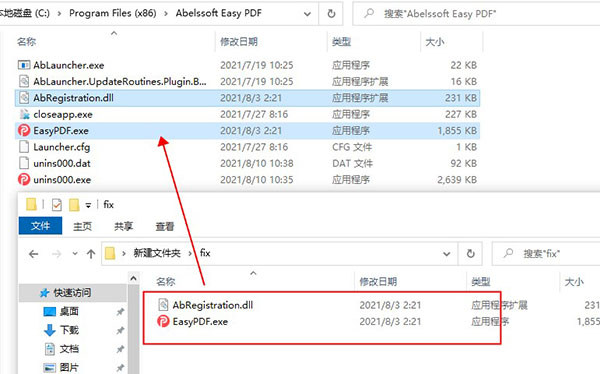The height and width of the screenshot is (374, 600).
Task: Click Program Files (x86) breadcrumb
Action: pyautogui.click(x=112, y=13)
